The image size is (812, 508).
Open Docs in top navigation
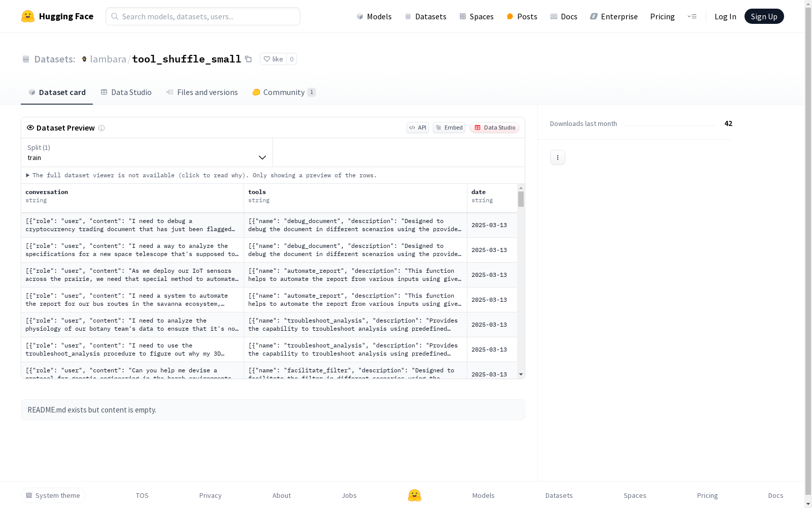pos(564,16)
